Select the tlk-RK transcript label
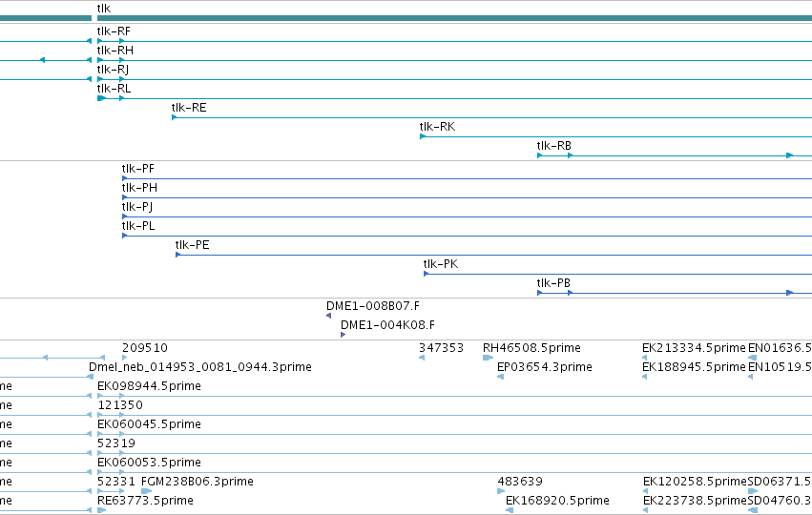Image resolution: width=812 pixels, height=515 pixels. pyautogui.click(x=437, y=128)
